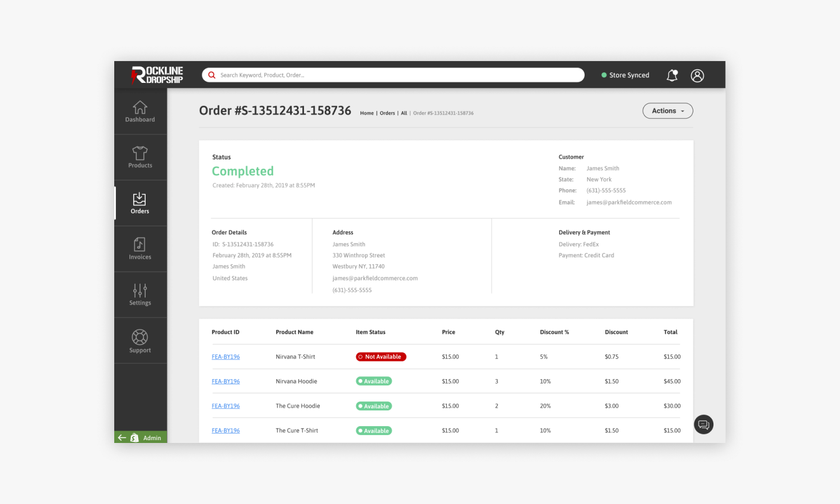This screenshot has height=504, width=840.
Task: Click Available badge for Nirvana Hoodie
Action: tap(374, 381)
